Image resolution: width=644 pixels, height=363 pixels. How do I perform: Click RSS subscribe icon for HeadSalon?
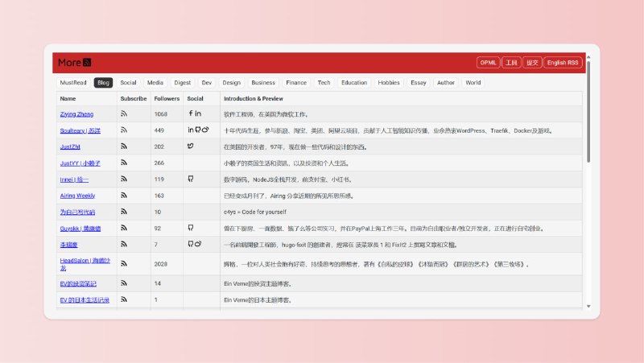coord(124,263)
